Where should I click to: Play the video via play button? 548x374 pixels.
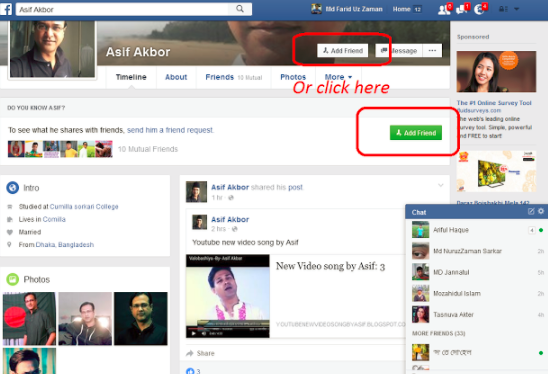coord(194,333)
